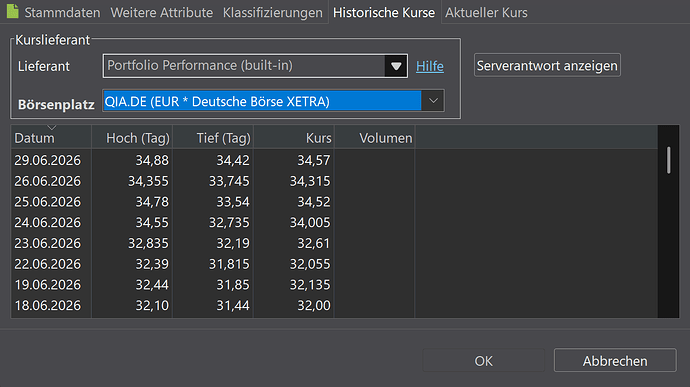
Task: Click the Volumen column header
Action: coord(374,138)
